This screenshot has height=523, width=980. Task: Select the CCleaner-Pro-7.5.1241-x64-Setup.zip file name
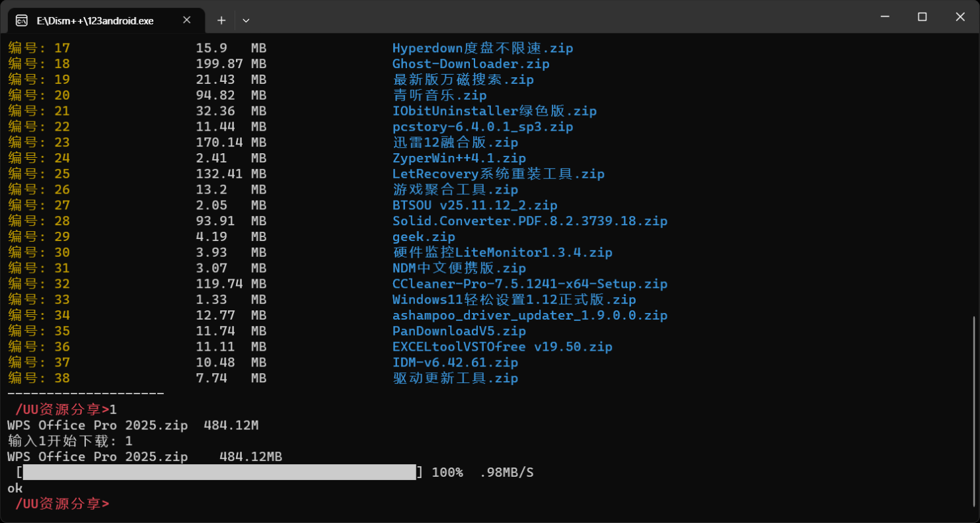click(529, 284)
